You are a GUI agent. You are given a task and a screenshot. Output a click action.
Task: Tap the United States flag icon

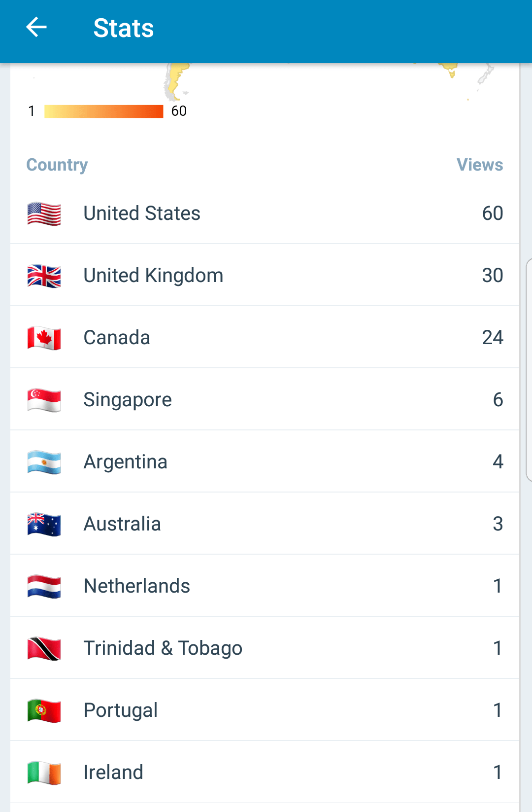pos(44,213)
